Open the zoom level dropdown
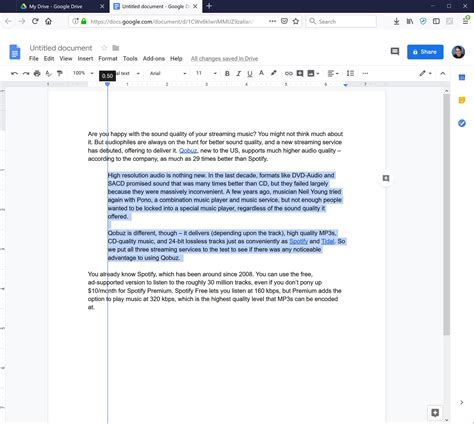This screenshot has height=424, width=474. point(83,73)
